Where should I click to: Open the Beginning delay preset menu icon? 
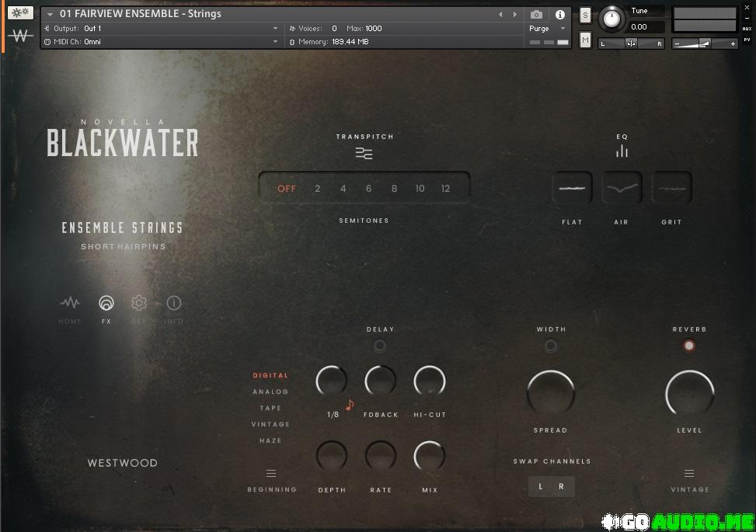coord(271,474)
